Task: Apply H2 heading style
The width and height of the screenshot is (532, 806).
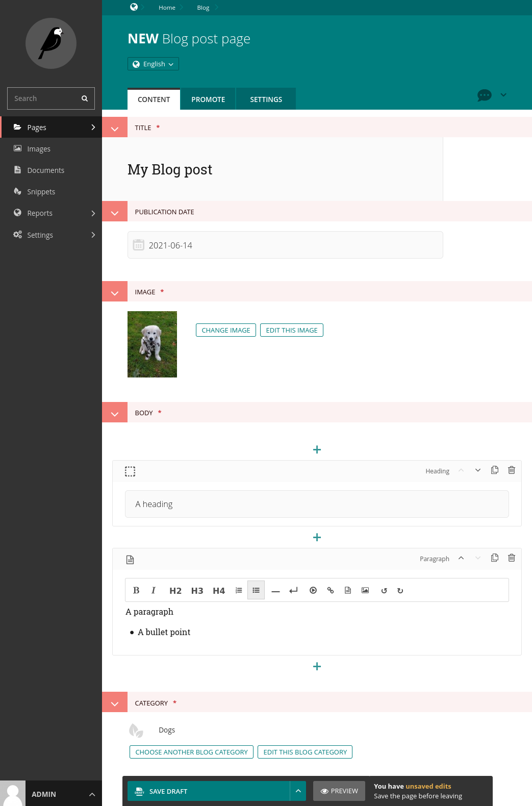Action: pos(175,591)
